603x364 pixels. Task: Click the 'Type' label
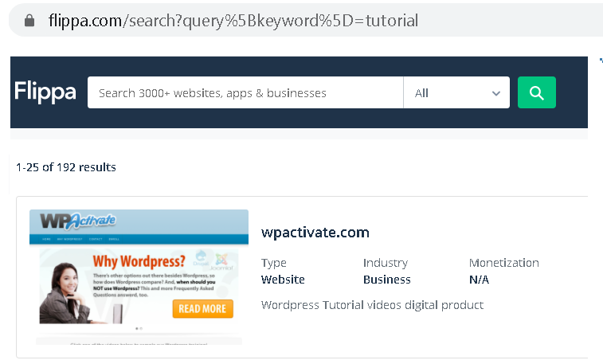[x=274, y=263]
